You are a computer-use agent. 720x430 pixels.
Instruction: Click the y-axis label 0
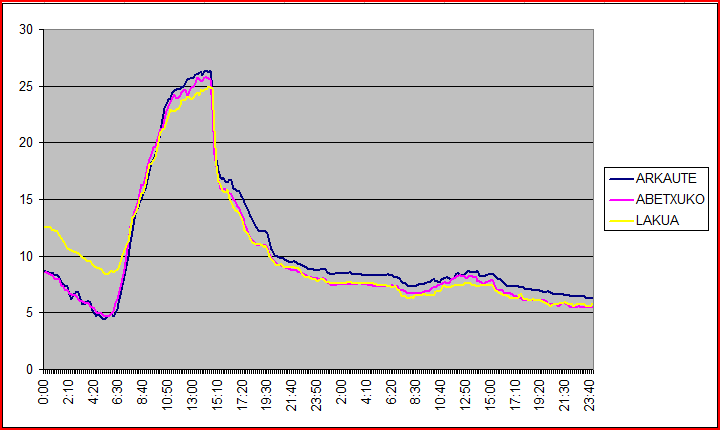(30, 369)
